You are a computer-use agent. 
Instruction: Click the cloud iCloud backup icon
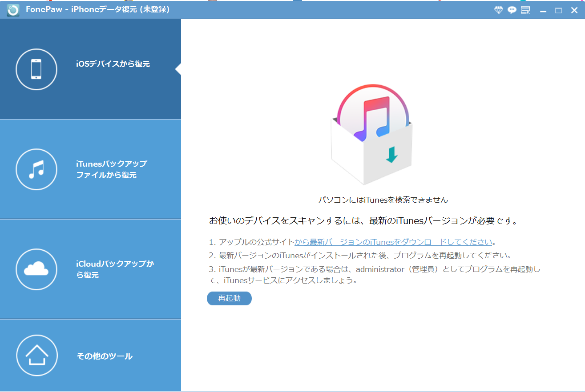point(36,269)
